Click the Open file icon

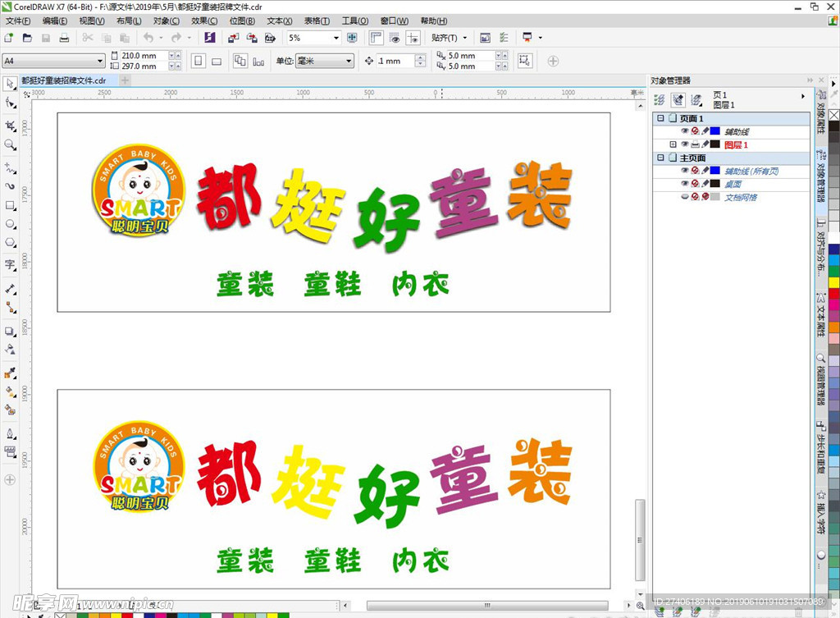pos(27,38)
